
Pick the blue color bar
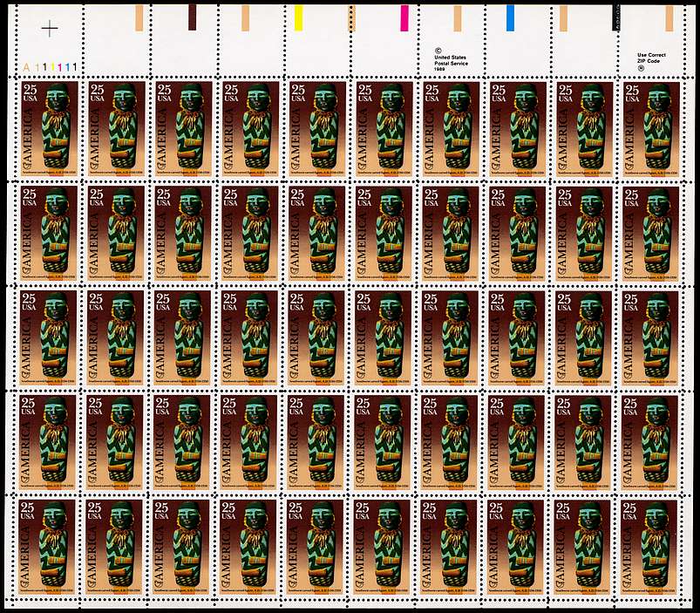510,17
